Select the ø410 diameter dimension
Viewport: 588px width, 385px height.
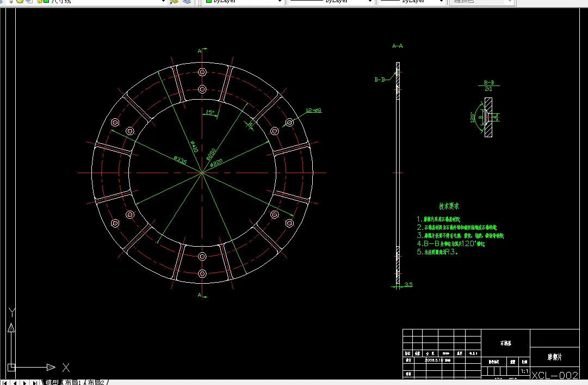(194, 146)
